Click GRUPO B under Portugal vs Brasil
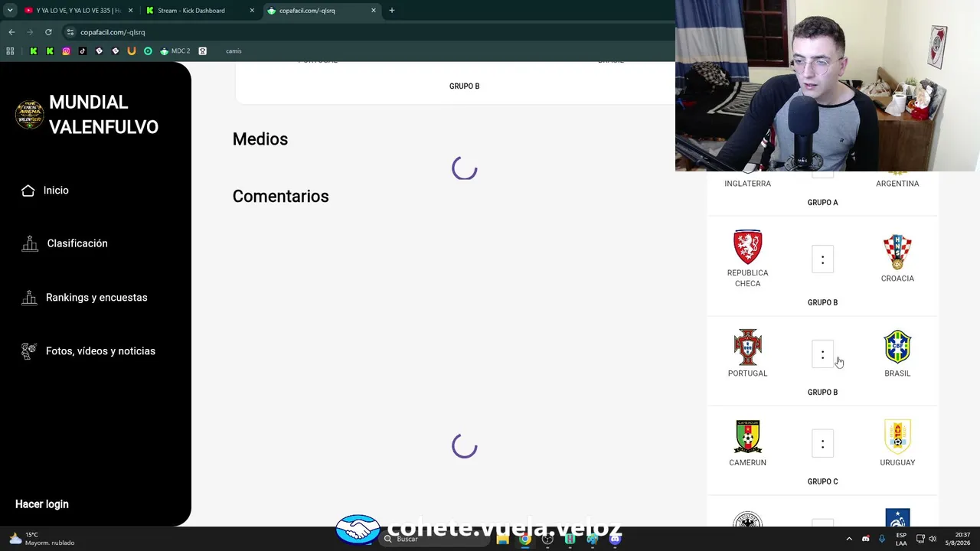The image size is (980, 551). pyautogui.click(x=823, y=393)
